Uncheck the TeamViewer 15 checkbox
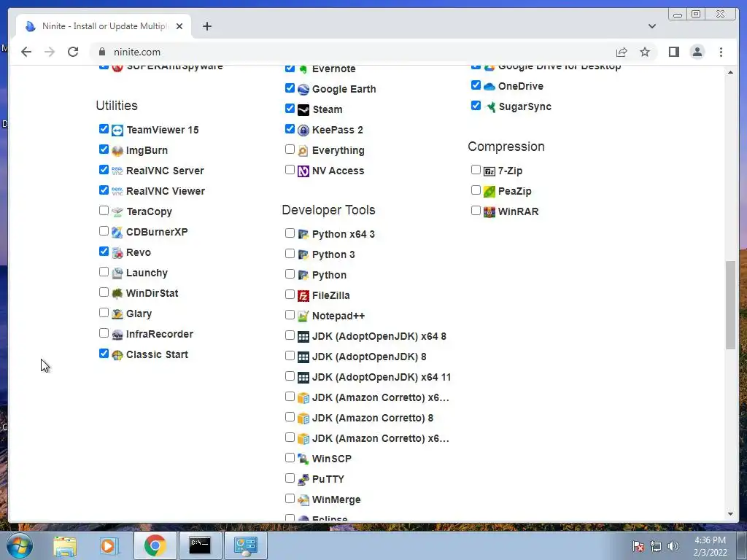Screen dimensions: 747x560 104,128
